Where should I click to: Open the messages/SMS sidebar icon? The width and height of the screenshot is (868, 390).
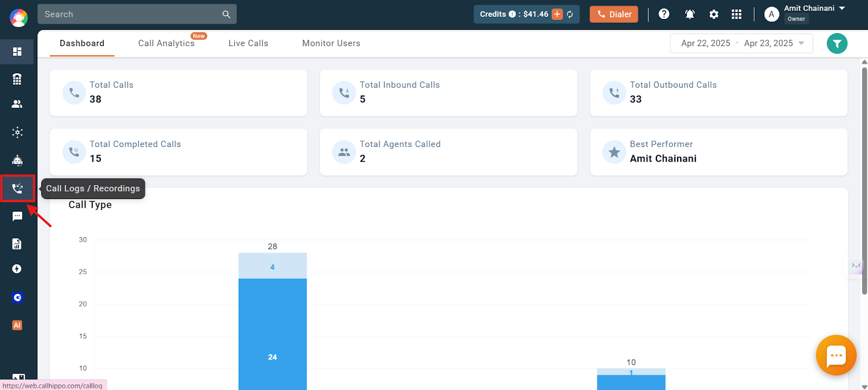17,216
